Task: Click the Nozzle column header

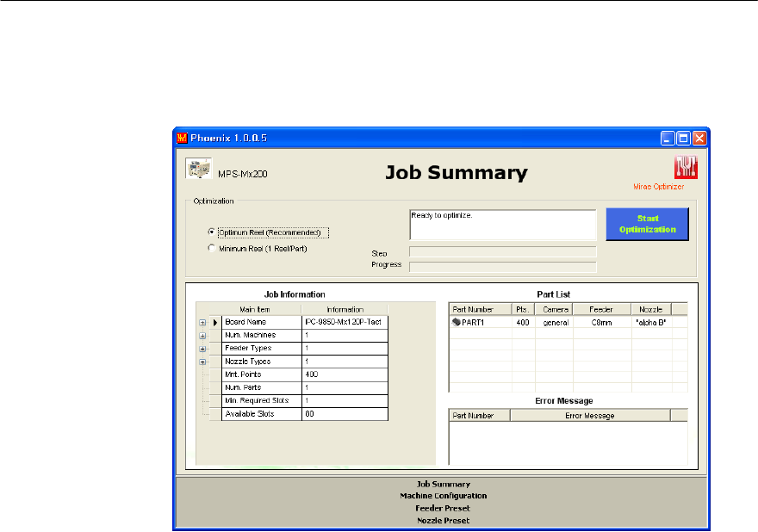Action: [651, 309]
